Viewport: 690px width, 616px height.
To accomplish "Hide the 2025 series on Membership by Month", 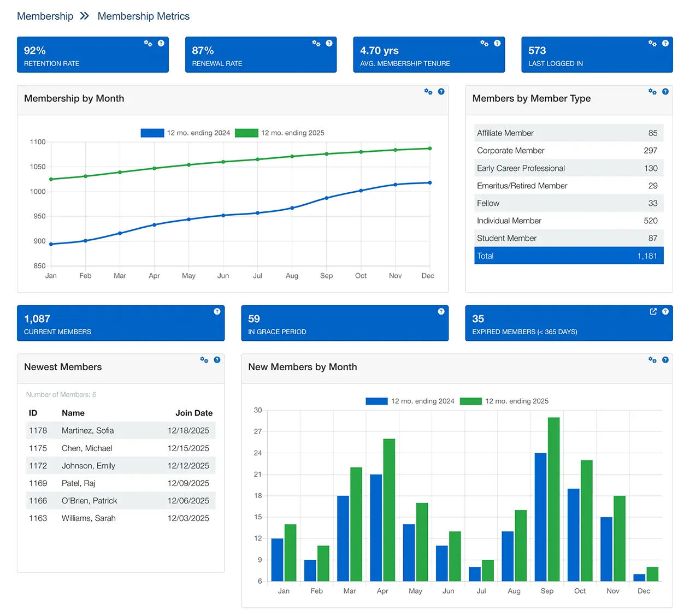I will [x=246, y=133].
